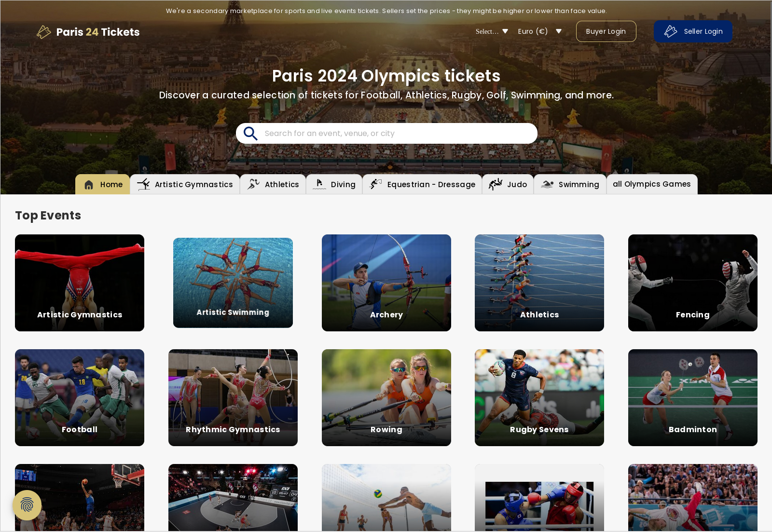The width and height of the screenshot is (772, 532).
Task: Click the Diving tab icon
Action: pos(319,184)
